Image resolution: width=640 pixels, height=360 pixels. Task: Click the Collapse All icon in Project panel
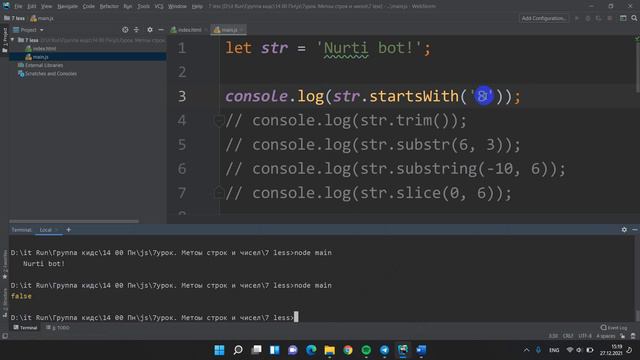[x=136, y=30]
